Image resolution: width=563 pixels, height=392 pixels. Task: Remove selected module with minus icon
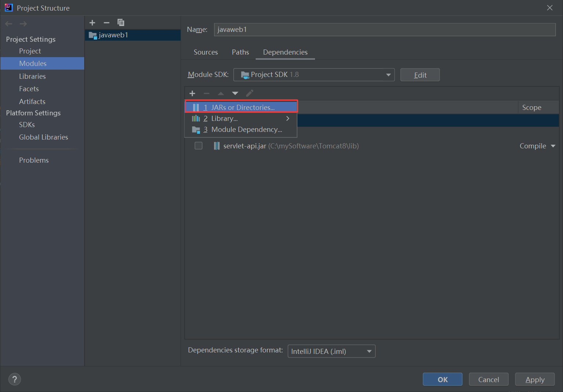[x=106, y=23]
